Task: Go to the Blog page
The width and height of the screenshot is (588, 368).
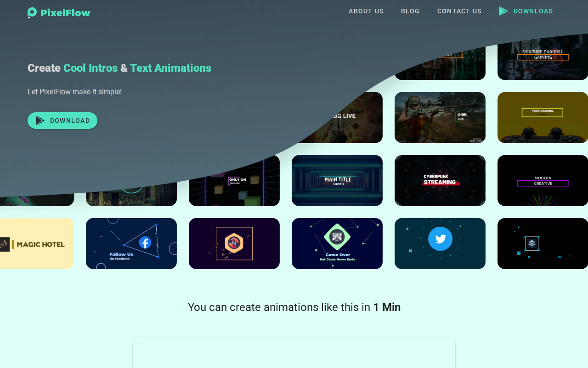Action: pos(410,11)
